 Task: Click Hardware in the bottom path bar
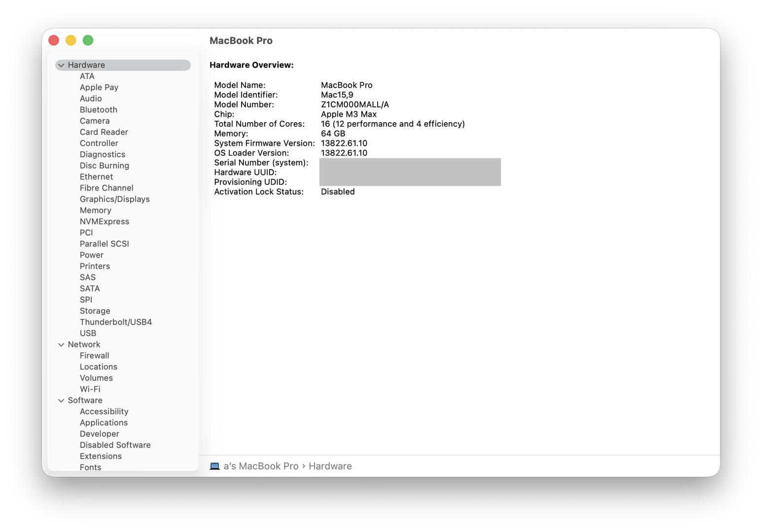(x=330, y=466)
